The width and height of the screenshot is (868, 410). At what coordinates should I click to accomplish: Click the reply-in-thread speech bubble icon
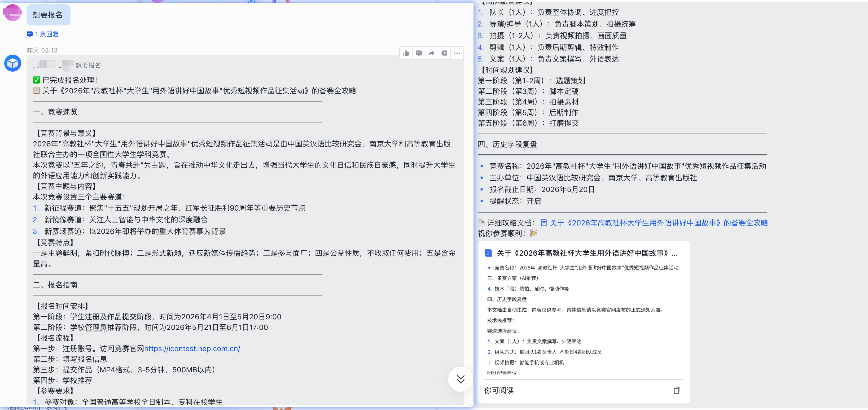419,53
